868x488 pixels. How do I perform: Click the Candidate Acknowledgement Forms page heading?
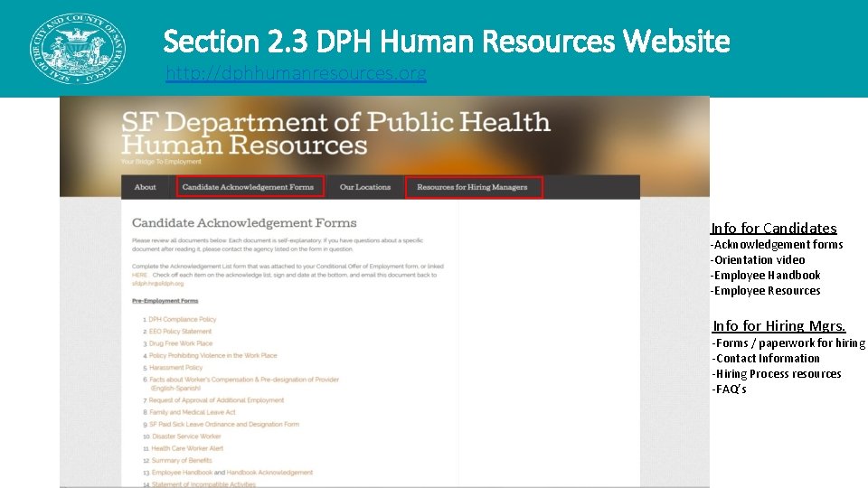pos(244,223)
